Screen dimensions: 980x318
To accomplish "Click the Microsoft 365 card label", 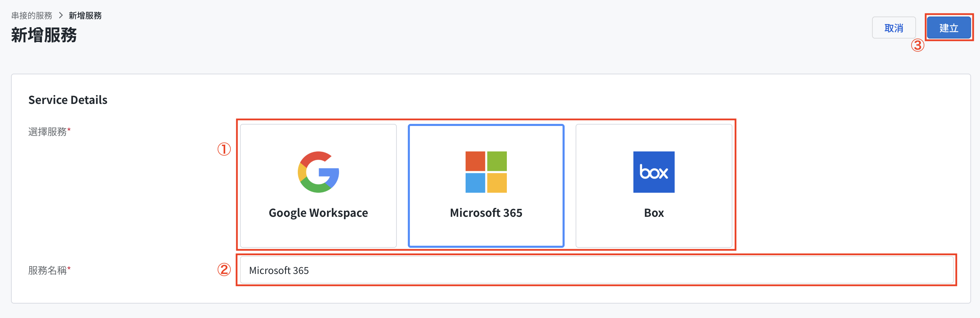I will pyautogui.click(x=486, y=213).
